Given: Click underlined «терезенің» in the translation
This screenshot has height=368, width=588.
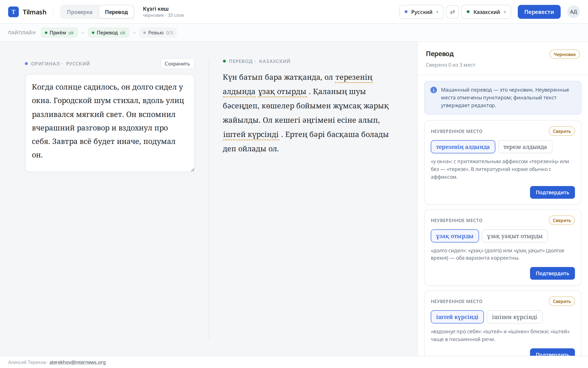Looking at the screenshot, I should (x=354, y=77).
